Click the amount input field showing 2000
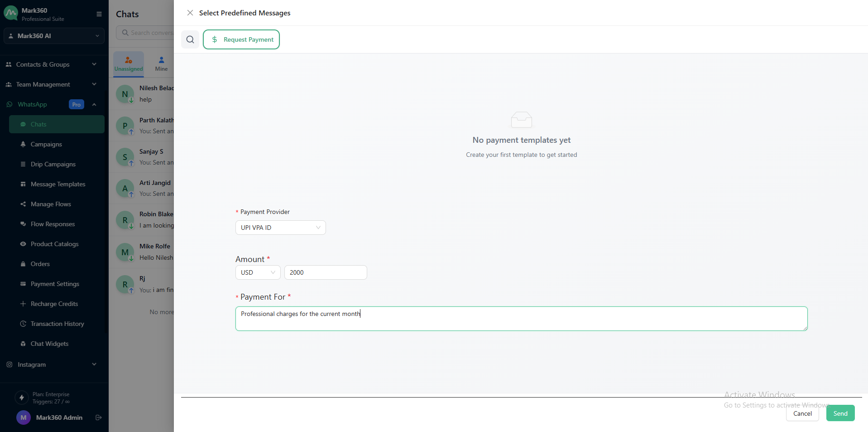Viewport: 868px width, 432px height. click(x=325, y=272)
